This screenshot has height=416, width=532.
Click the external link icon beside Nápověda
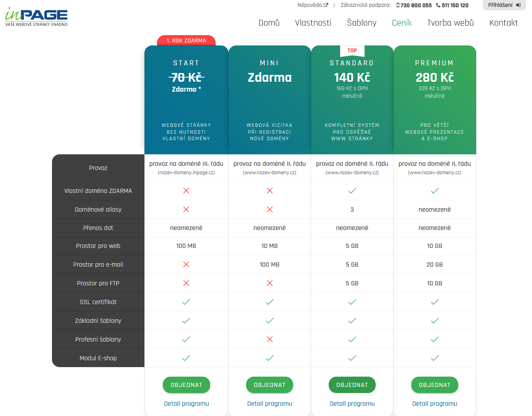pos(326,5)
